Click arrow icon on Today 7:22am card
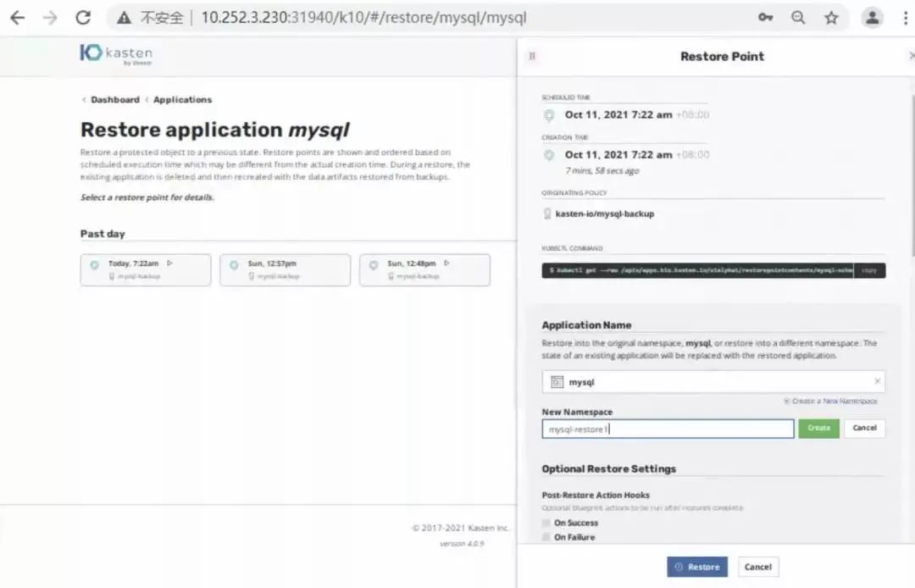The image size is (915, 588). click(169, 263)
